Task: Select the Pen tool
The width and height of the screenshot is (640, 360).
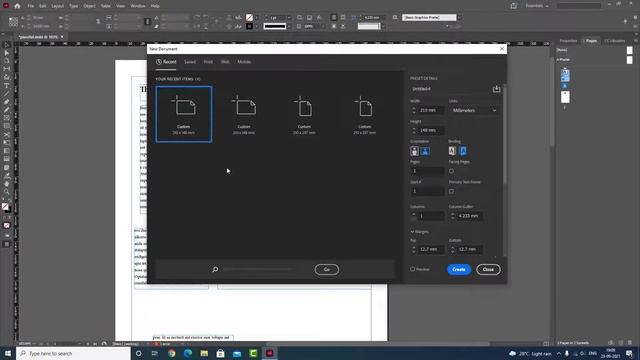Action: [7, 102]
